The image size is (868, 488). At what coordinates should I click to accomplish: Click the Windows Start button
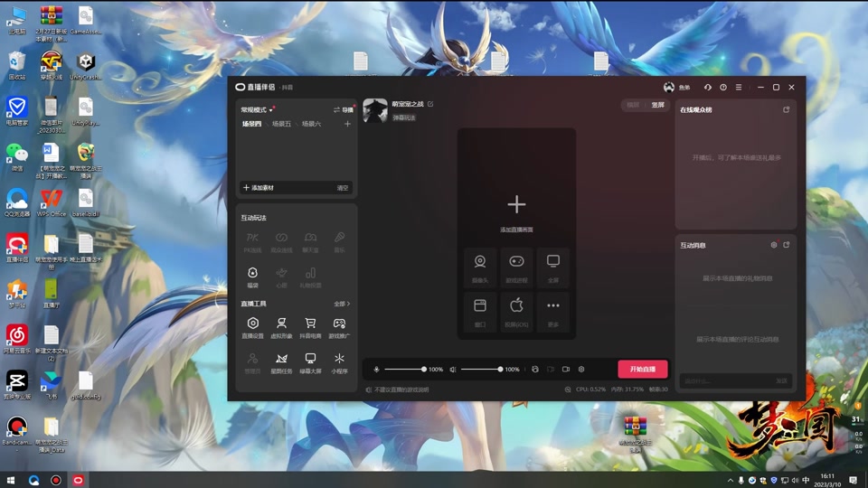tap(11, 480)
